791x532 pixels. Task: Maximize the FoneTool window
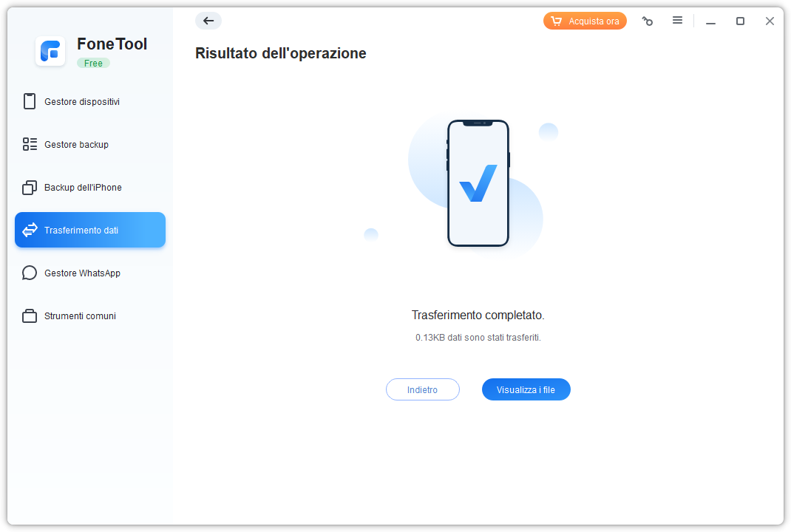coord(740,21)
